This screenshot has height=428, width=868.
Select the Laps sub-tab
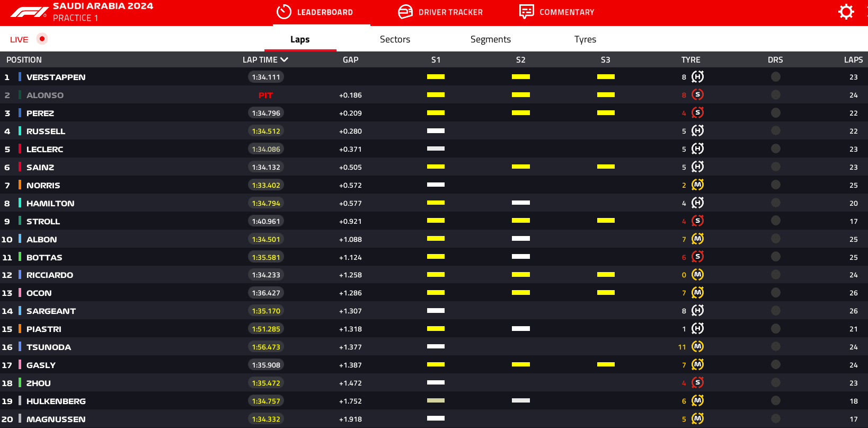pyautogui.click(x=300, y=39)
